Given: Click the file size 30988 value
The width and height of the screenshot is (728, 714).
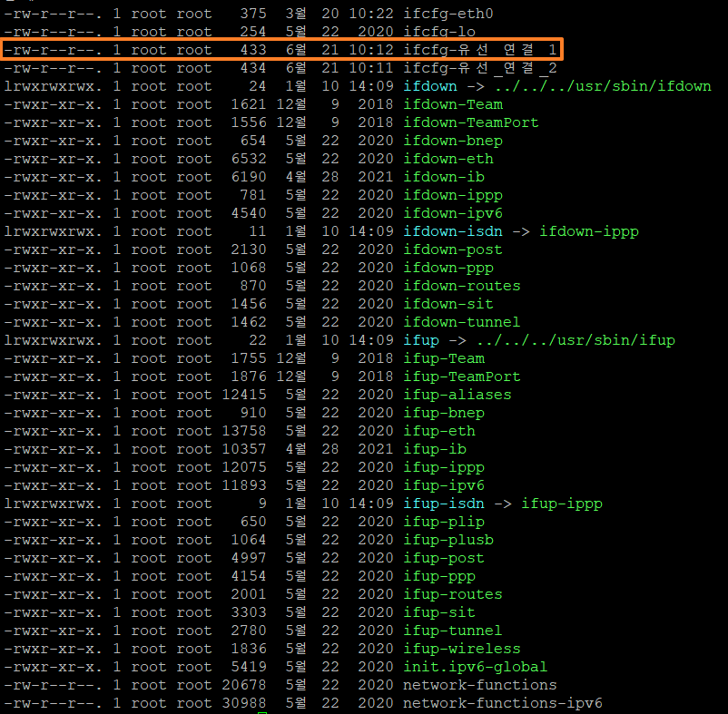Looking at the screenshot, I should click(244, 703).
